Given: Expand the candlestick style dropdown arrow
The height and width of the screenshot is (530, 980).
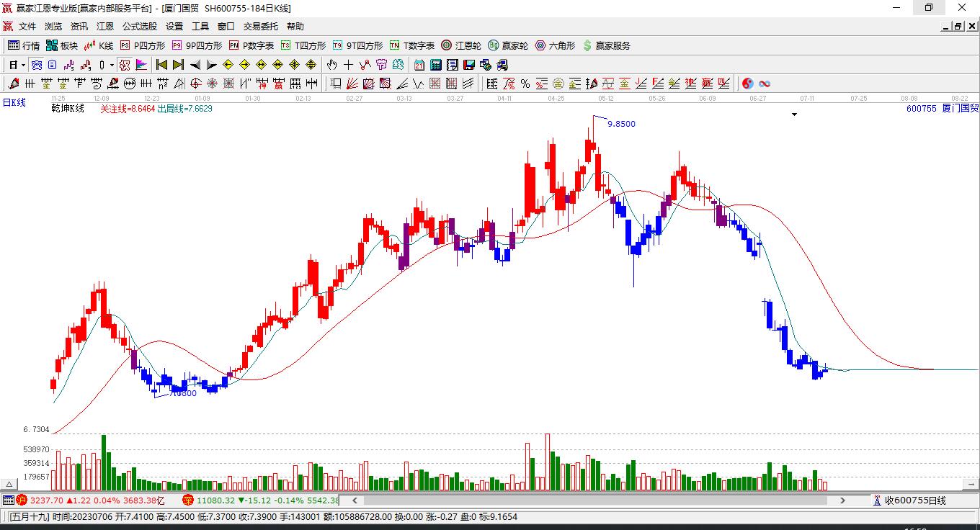Looking at the screenshot, I should 112,65.
